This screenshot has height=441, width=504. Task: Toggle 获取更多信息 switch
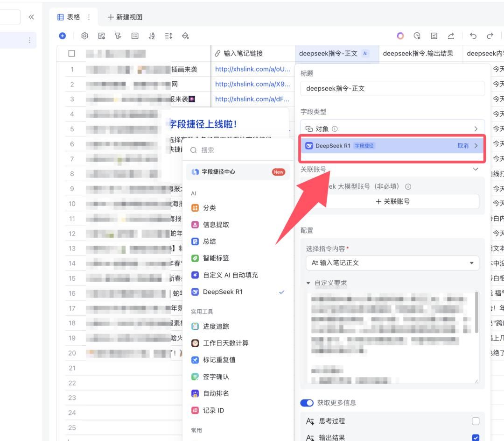(x=307, y=403)
